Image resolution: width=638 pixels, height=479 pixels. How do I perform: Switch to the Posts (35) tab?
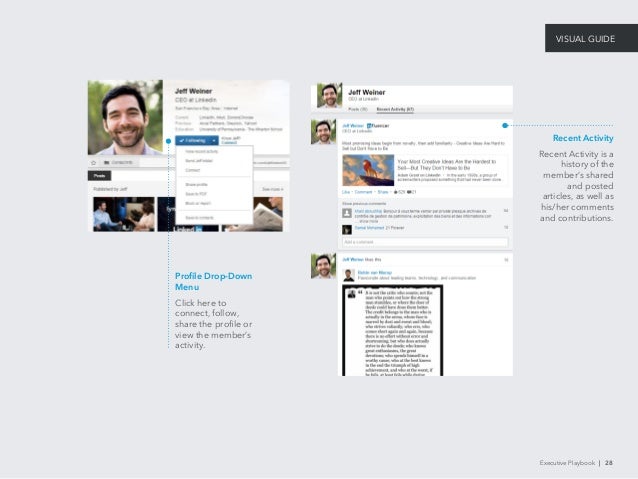[358, 109]
